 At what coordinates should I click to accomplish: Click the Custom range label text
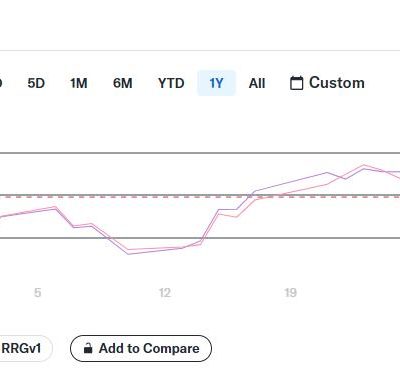(x=337, y=83)
